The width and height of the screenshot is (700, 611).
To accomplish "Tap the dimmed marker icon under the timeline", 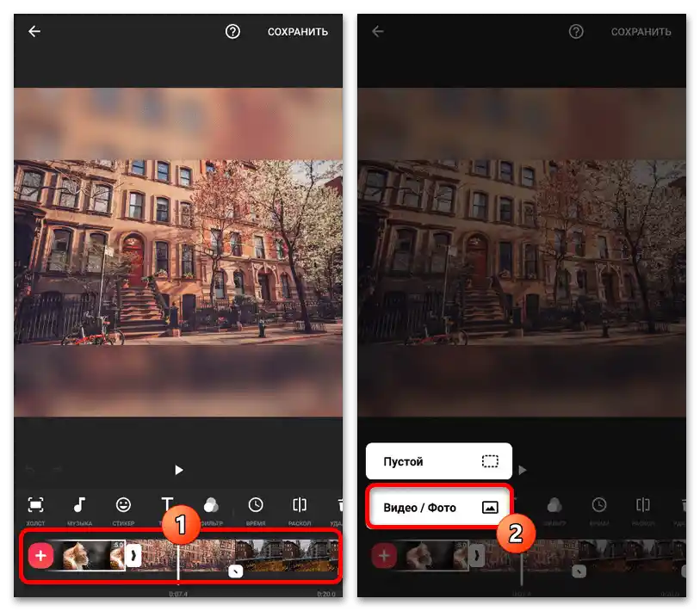I will 579,571.
